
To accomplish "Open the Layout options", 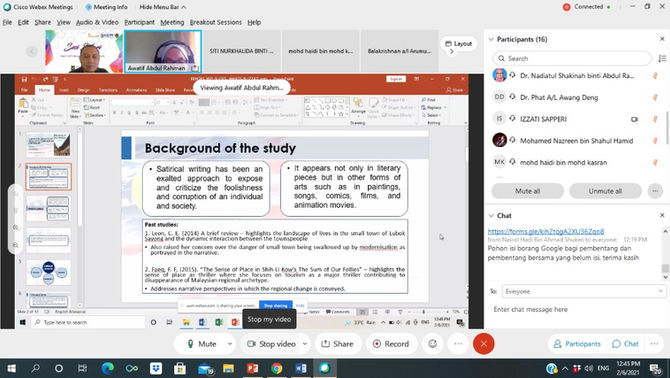I will 458,44.
